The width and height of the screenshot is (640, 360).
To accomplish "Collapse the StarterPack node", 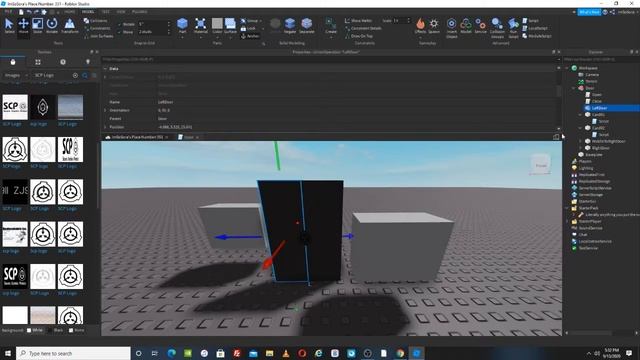I will [x=567, y=208].
